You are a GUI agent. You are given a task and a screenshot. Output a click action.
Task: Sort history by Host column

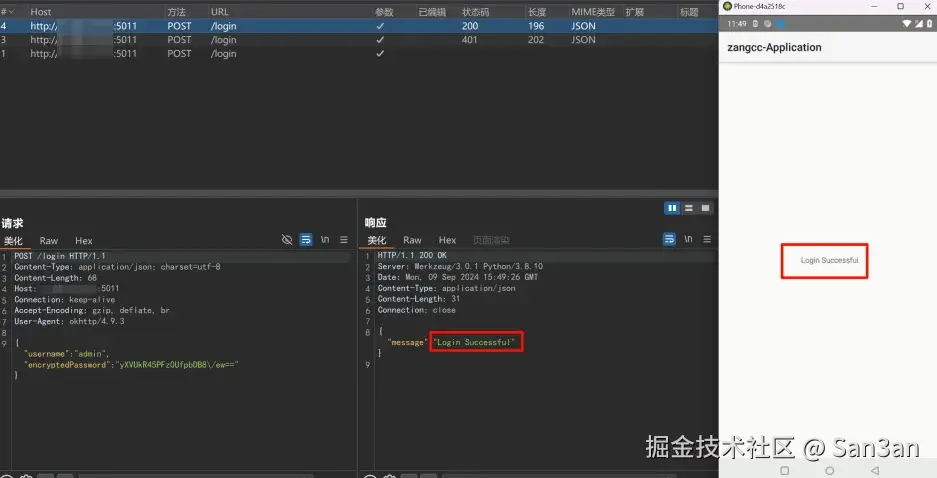click(41, 11)
